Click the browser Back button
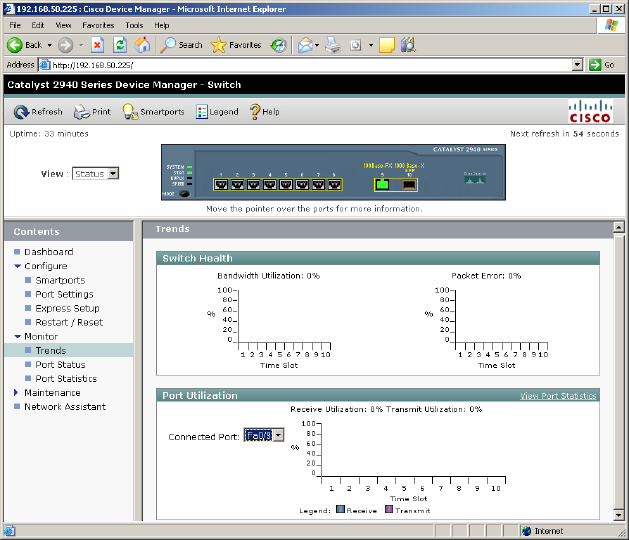The image size is (629, 540). click(x=25, y=45)
